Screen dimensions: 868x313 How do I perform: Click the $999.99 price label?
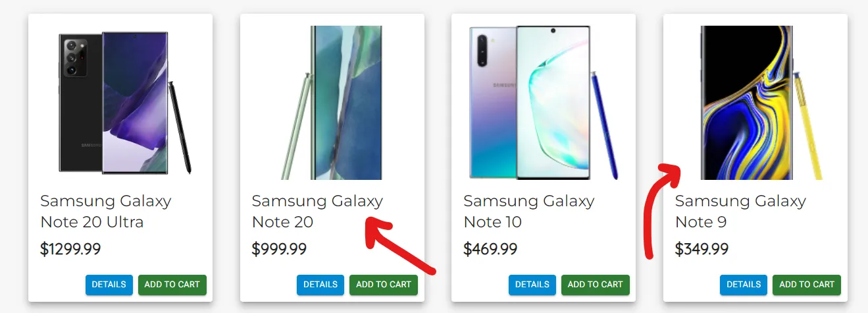click(279, 249)
